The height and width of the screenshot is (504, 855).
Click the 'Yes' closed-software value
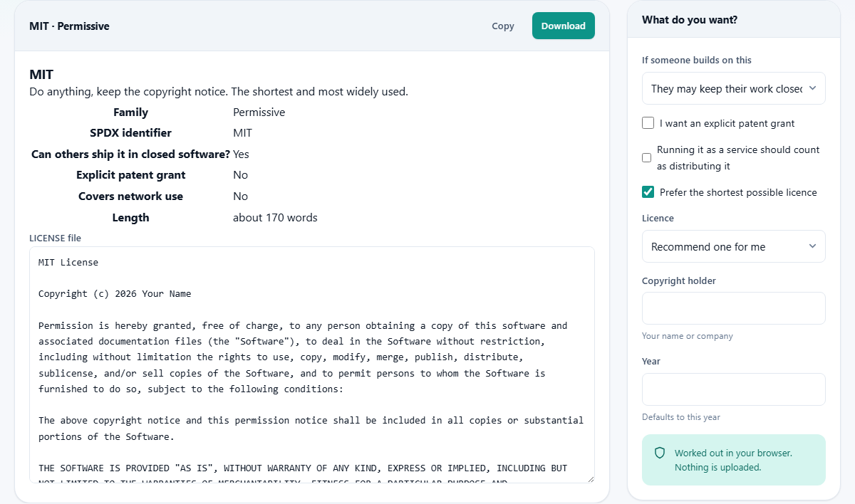point(241,154)
